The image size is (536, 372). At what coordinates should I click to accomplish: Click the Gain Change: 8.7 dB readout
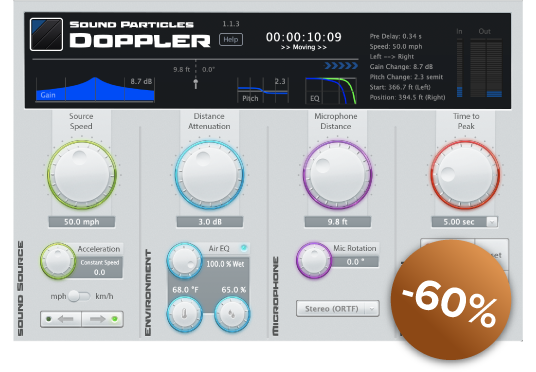click(401, 67)
